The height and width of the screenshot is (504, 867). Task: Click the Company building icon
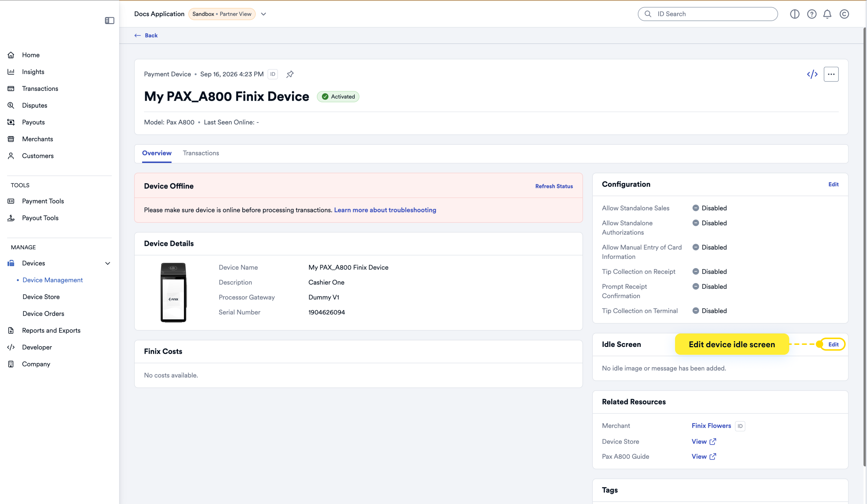click(x=11, y=364)
